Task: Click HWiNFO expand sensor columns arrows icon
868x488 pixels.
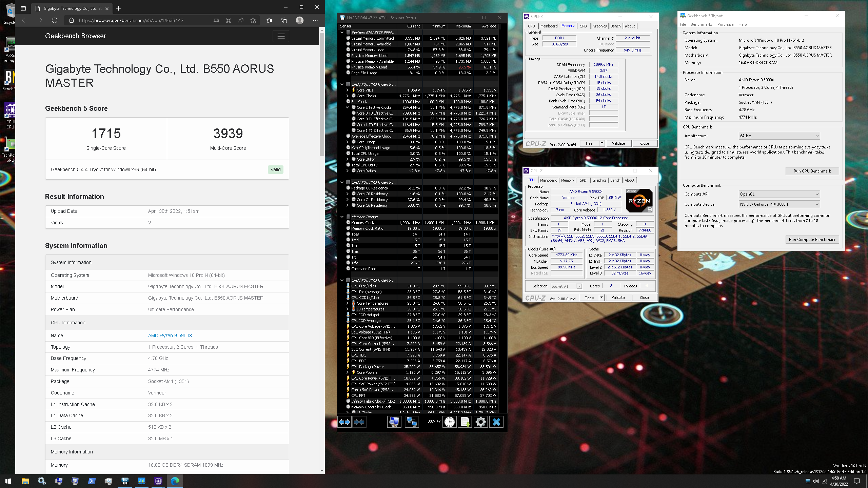Action: click(344, 422)
